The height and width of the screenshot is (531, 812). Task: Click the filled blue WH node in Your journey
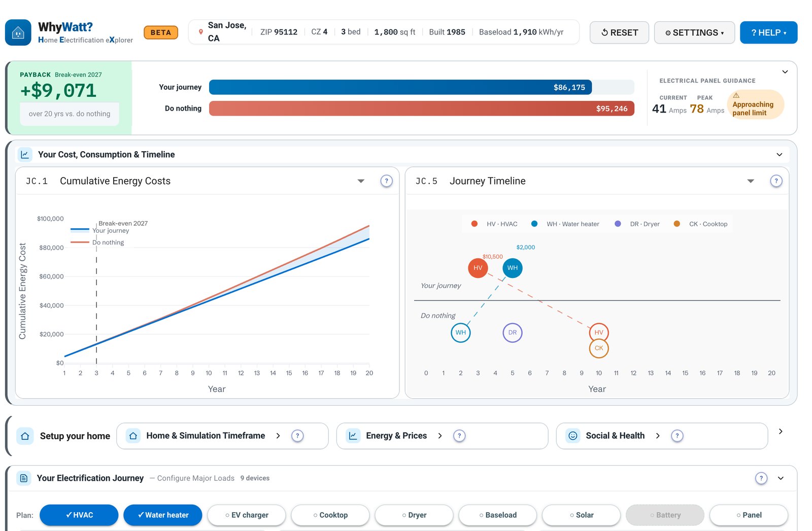513,268
